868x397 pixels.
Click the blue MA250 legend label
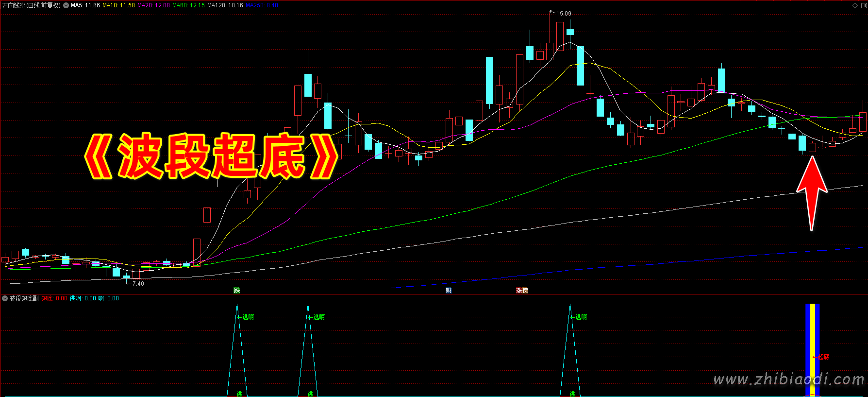pyautogui.click(x=262, y=5)
